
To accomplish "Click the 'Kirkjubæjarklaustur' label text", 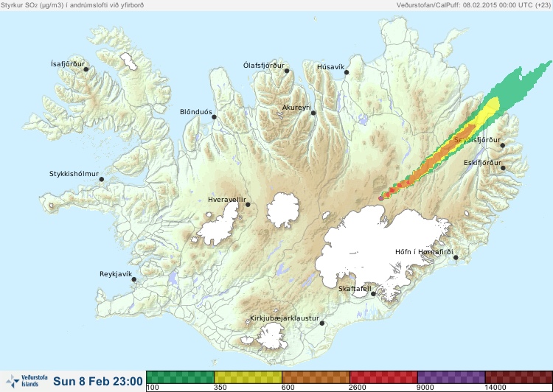I will (285, 318).
